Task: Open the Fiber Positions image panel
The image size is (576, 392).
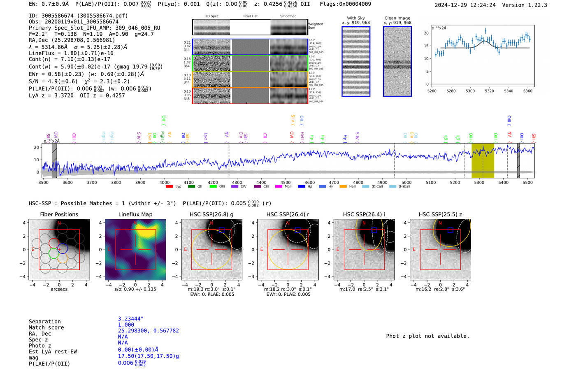Action: tap(59, 250)
